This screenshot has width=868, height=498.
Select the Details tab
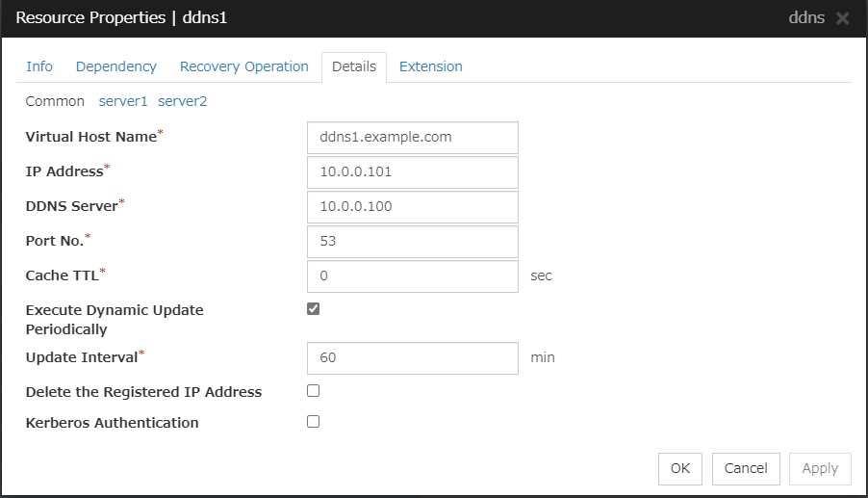(353, 66)
